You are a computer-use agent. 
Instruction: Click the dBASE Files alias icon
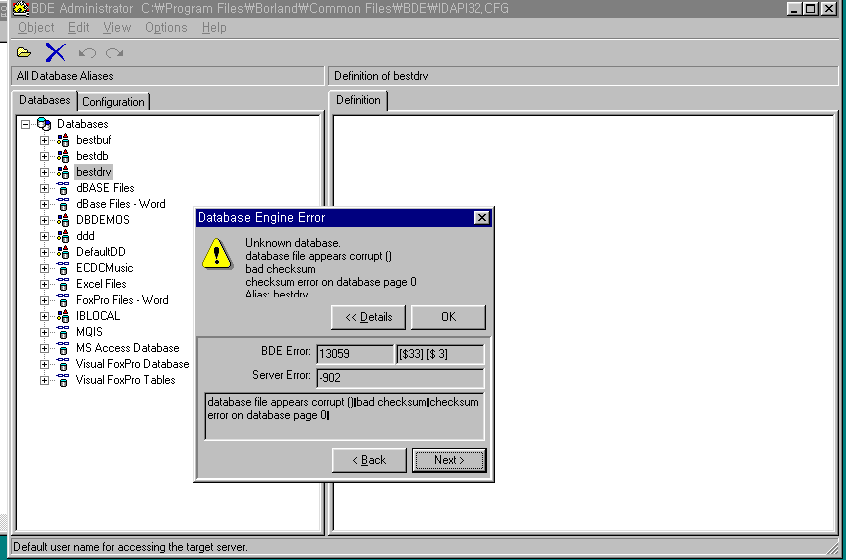[x=63, y=188]
